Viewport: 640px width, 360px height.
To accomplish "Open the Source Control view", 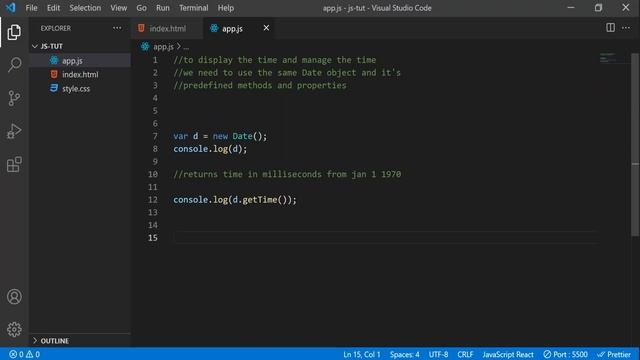I will (x=14, y=98).
